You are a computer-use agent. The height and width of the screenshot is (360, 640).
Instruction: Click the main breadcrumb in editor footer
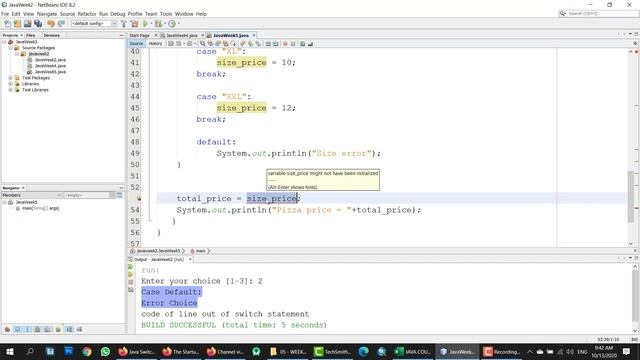[200, 251]
